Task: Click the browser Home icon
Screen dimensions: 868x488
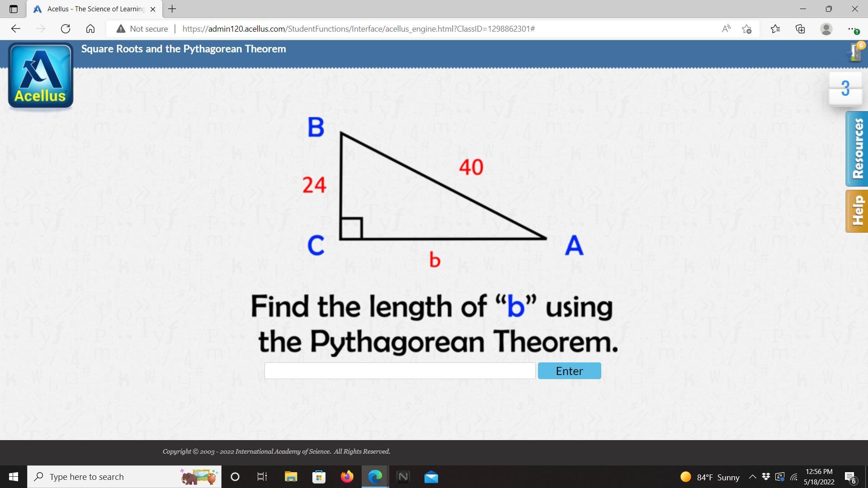Action: 90,29
